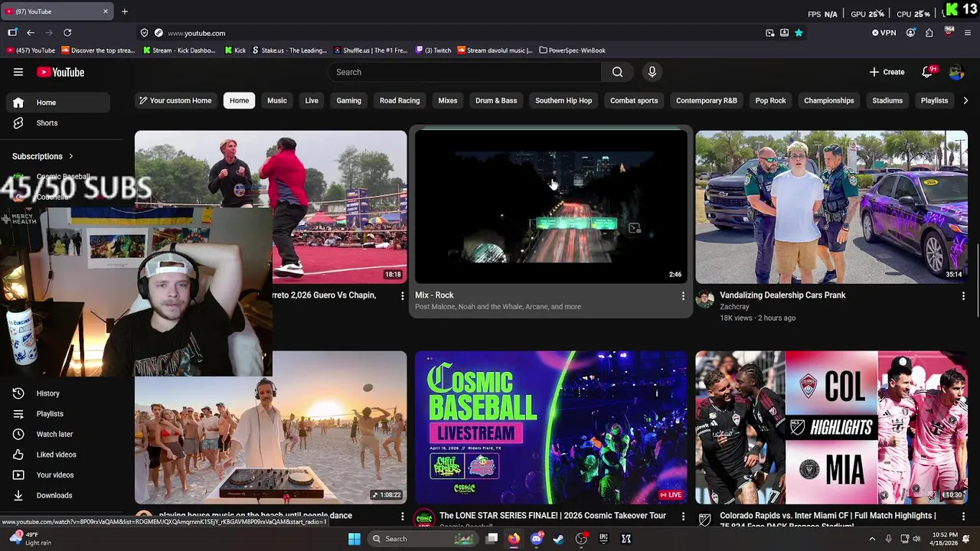Open the browser application menu
Viewport: 980px width, 551px height.
click(968, 33)
